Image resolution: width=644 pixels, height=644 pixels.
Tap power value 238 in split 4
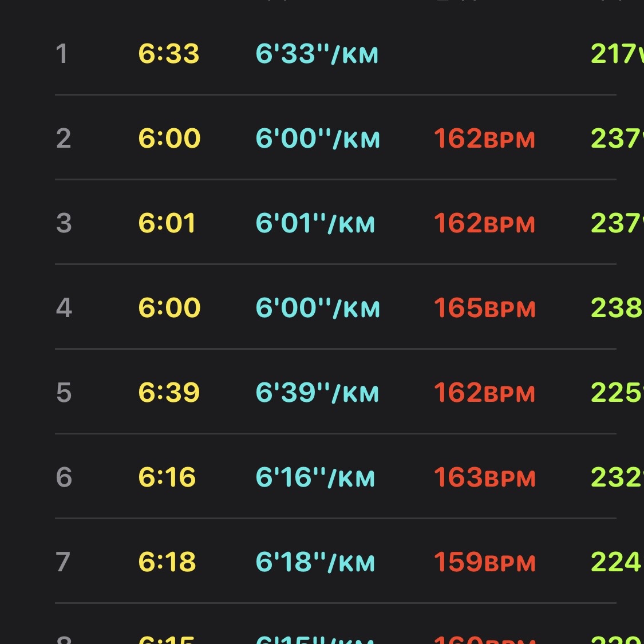617,307
